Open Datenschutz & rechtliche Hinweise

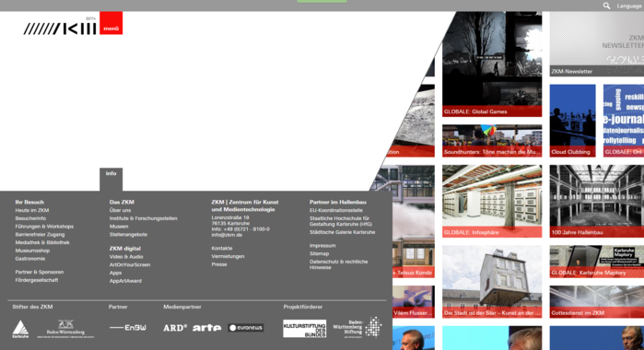338,264
